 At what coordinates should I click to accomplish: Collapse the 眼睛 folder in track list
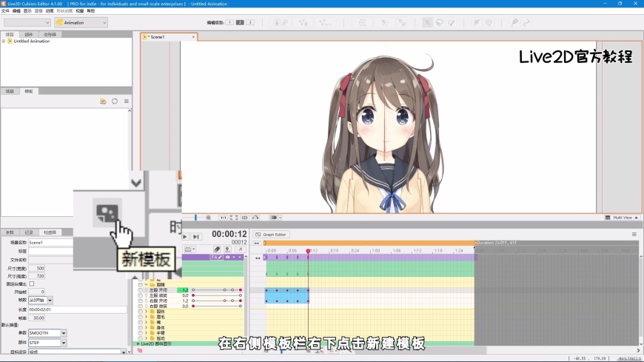point(147,284)
